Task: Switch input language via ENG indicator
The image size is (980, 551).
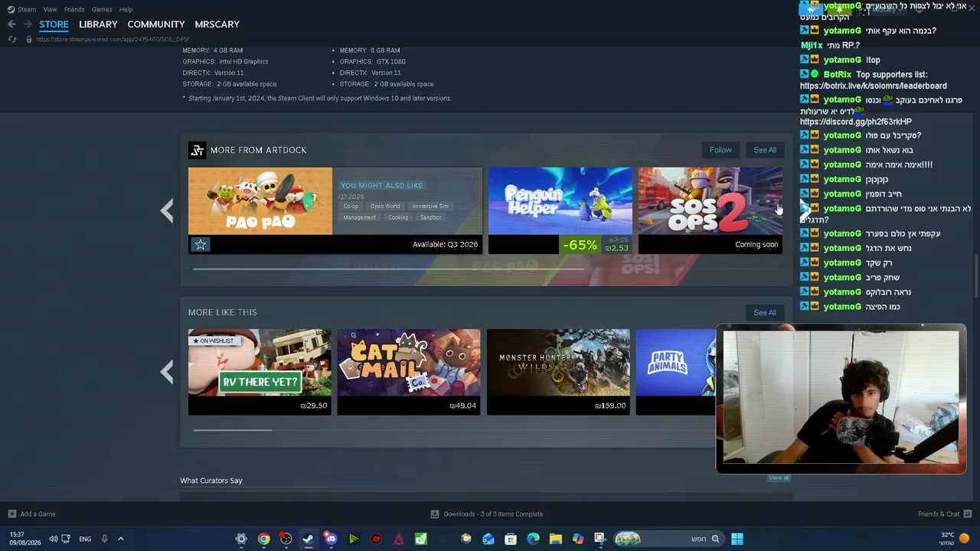Action: pos(85,539)
